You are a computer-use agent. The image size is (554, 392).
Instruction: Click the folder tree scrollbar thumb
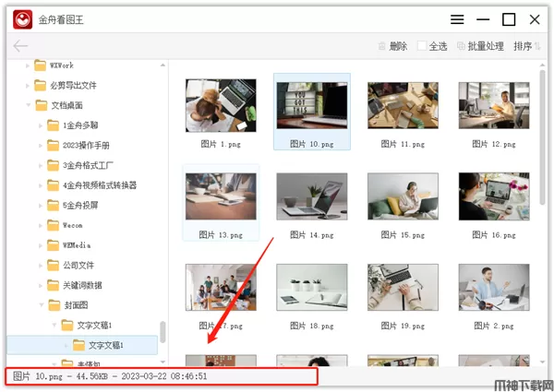tap(163, 332)
